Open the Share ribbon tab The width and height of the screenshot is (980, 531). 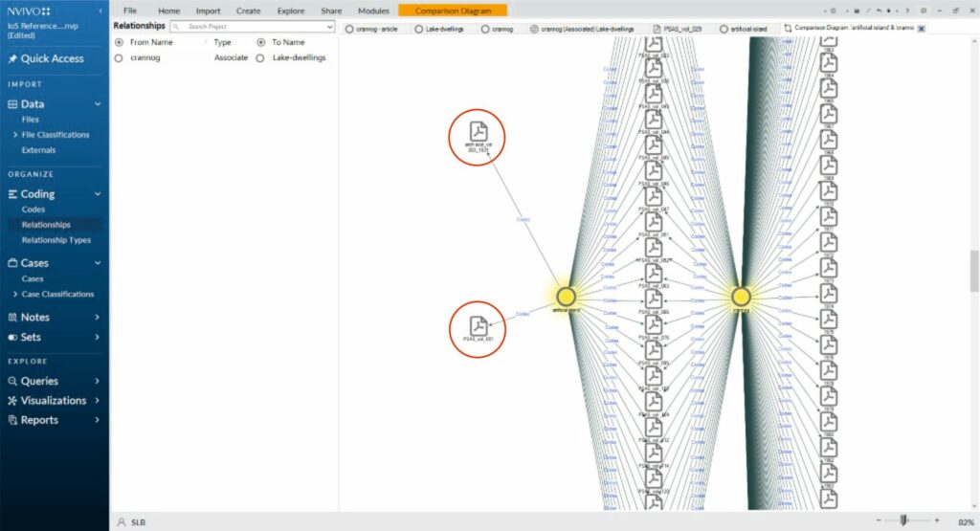331,11
